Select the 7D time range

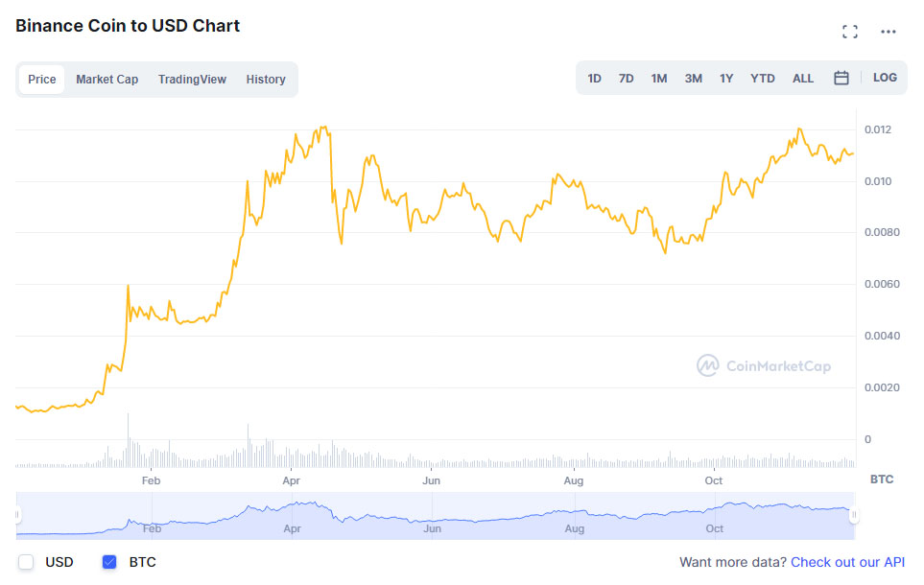[x=626, y=79]
